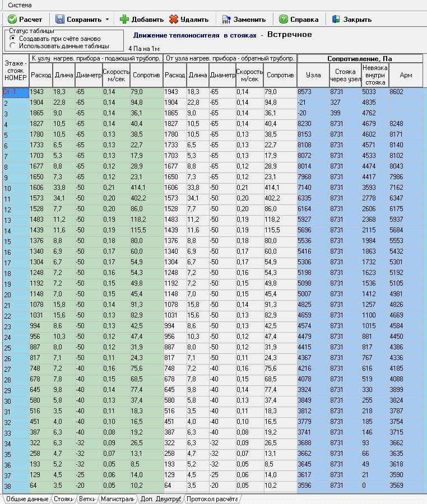This screenshot has width=427, height=504.
Task: Open the Ветки tab
Action: 87,498
